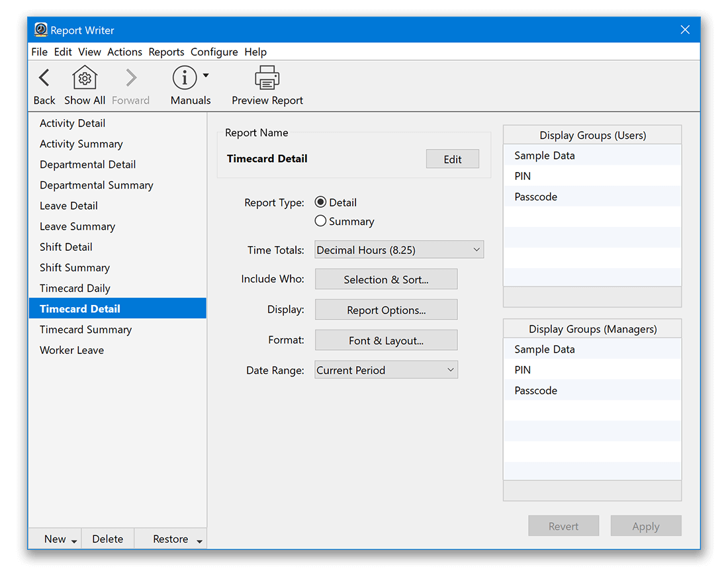
Task: Click Edit next to the report name
Action: pos(452,159)
